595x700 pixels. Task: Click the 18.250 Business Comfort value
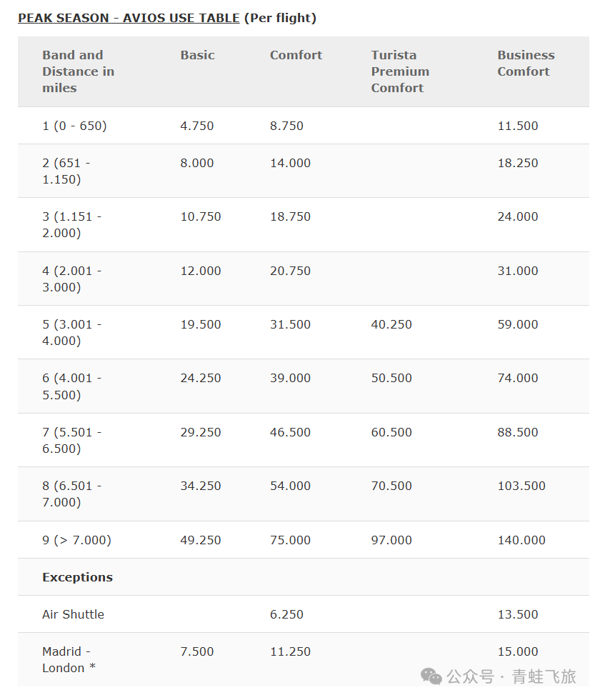pyautogui.click(x=517, y=163)
